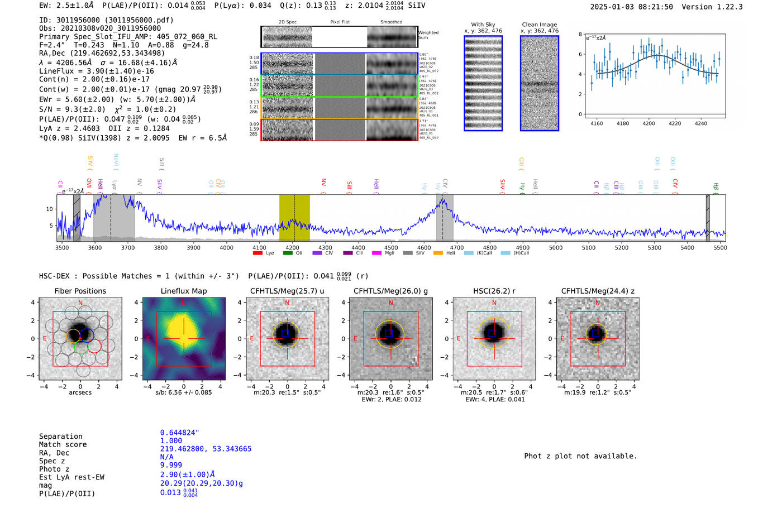Viewport: 782px width, 532px height.
Task: Click the hatched region near 3550
Action: coord(77,218)
